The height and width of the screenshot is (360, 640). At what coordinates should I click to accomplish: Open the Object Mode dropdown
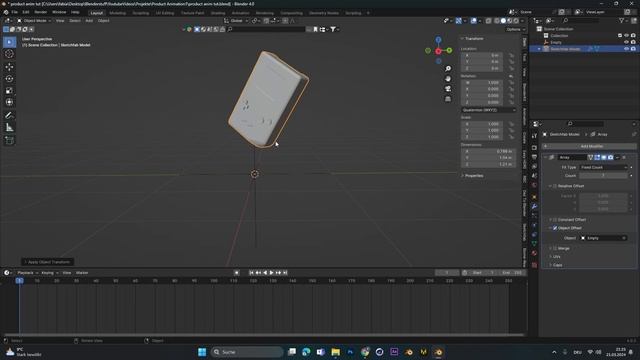(34, 20)
